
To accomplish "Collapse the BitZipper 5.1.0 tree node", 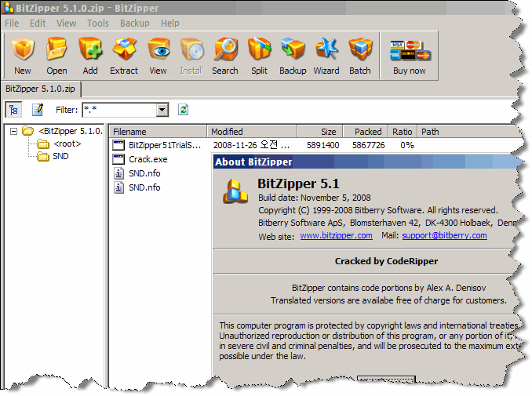I will tap(13, 131).
